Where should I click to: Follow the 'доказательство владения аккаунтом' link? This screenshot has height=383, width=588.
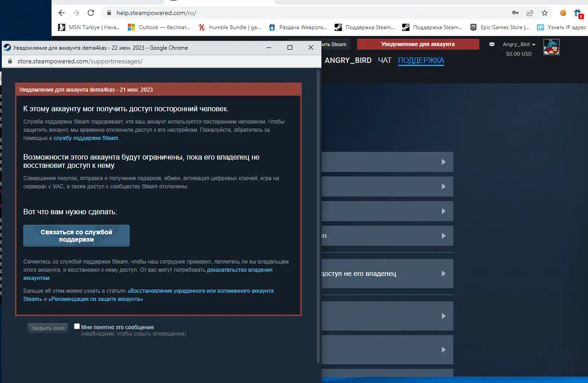click(240, 270)
